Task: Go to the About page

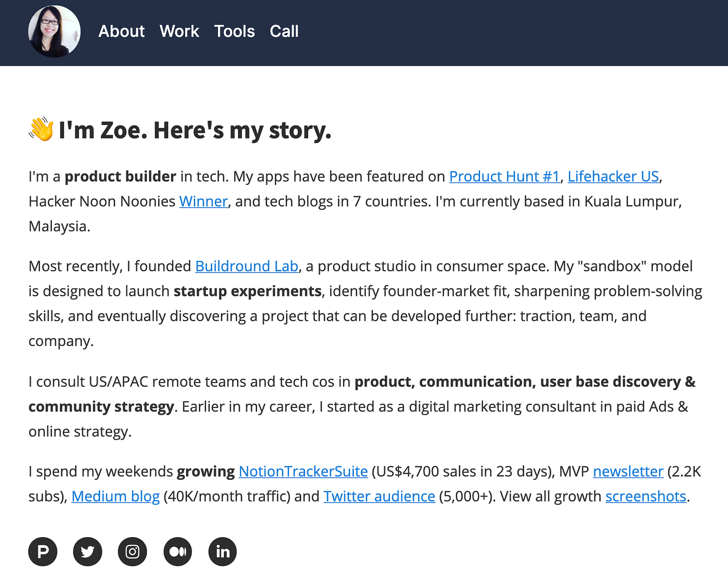Action: [121, 31]
